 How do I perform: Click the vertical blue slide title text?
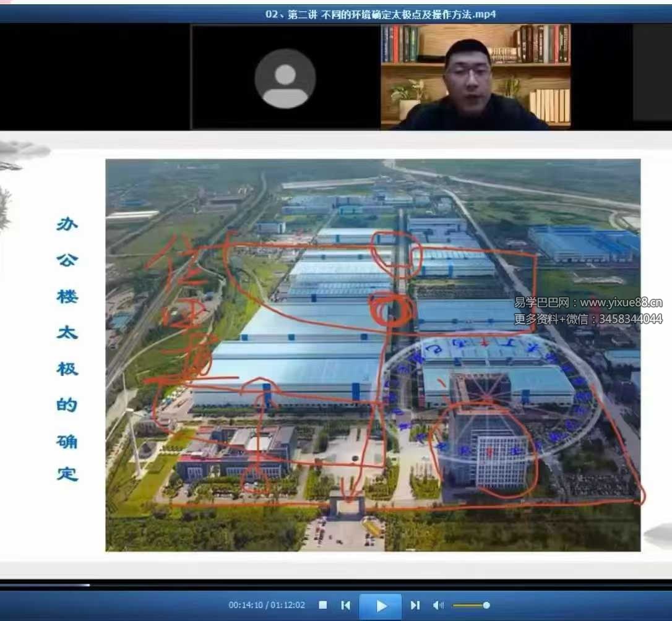(x=67, y=349)
